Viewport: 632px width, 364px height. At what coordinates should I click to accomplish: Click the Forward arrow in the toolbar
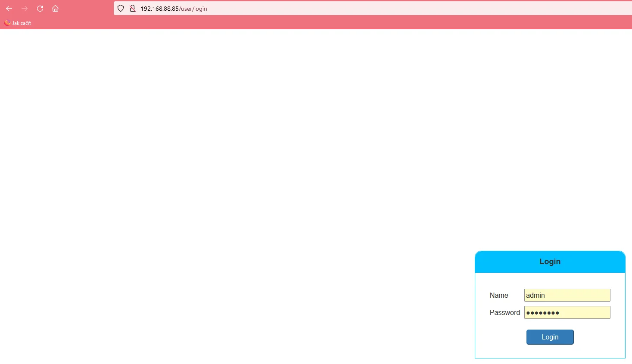[25, 9]
